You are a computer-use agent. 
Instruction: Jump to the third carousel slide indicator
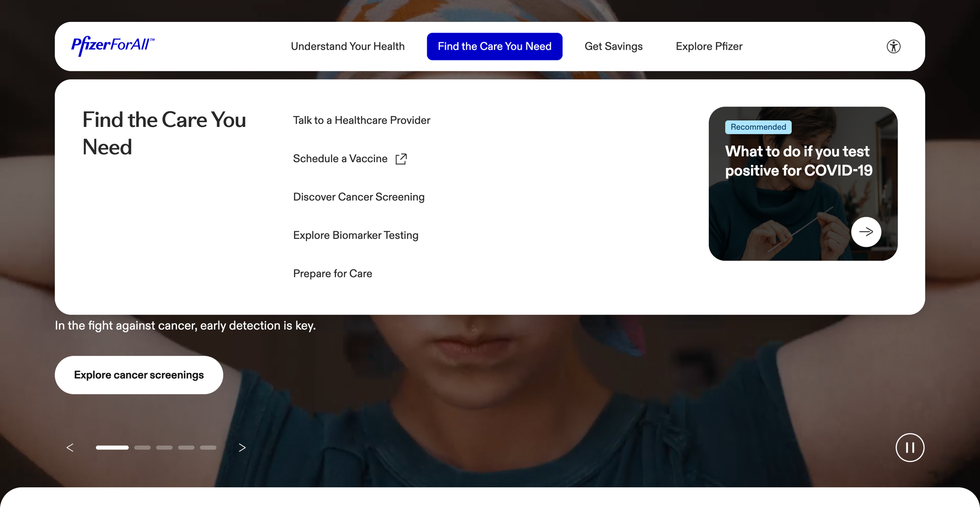coord(164,447)
